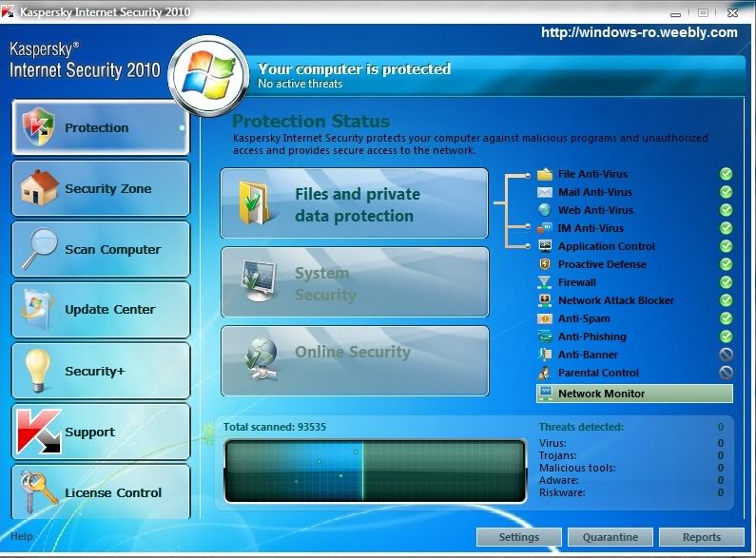Click the Network Attack Blocker label
Screen dimensions: 756x558
click(616, 300)
